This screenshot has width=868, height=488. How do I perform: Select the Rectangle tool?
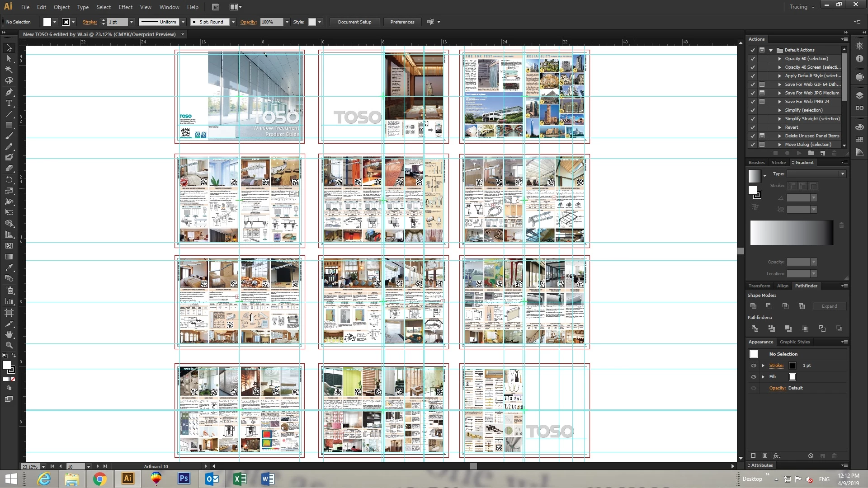coord(9,125)
